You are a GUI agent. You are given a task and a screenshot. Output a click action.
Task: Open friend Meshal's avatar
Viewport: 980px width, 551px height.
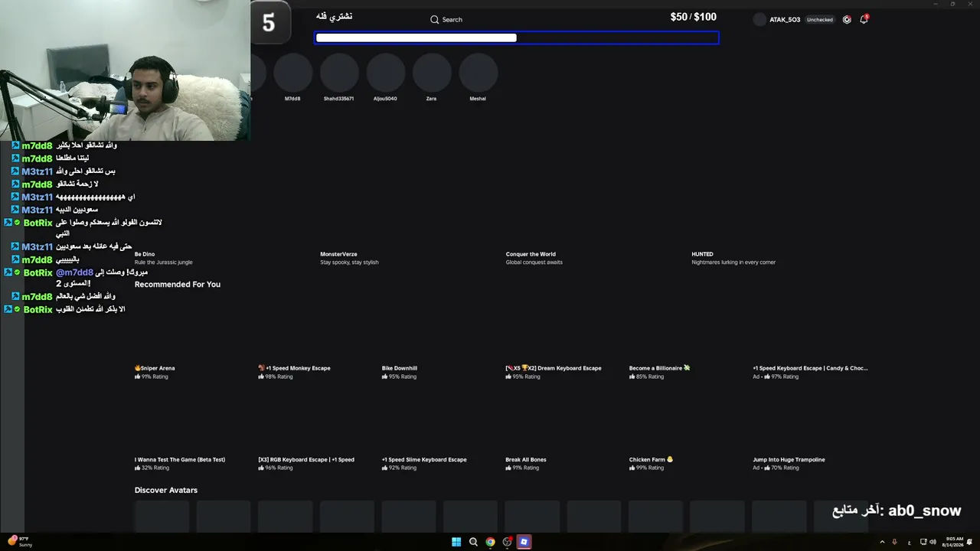click(478, 73)
